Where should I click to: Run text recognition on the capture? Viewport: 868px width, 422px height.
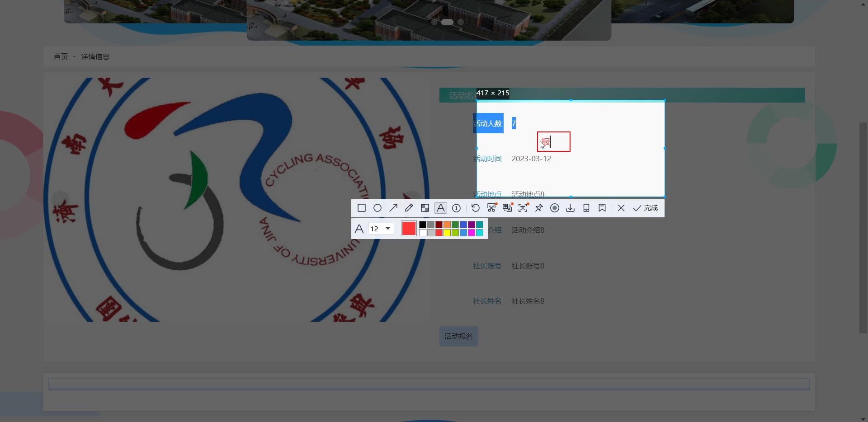(523, 208)
